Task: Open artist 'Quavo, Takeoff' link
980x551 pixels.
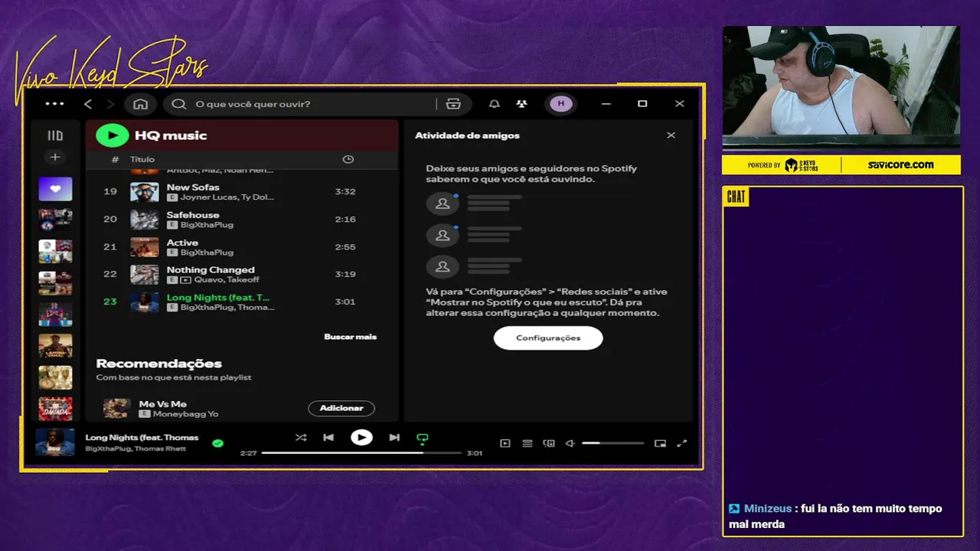Action: 227,280
